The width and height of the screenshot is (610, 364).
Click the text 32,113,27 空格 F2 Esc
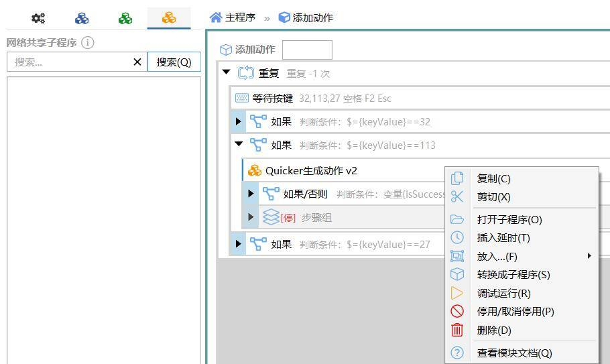(345, 99)
